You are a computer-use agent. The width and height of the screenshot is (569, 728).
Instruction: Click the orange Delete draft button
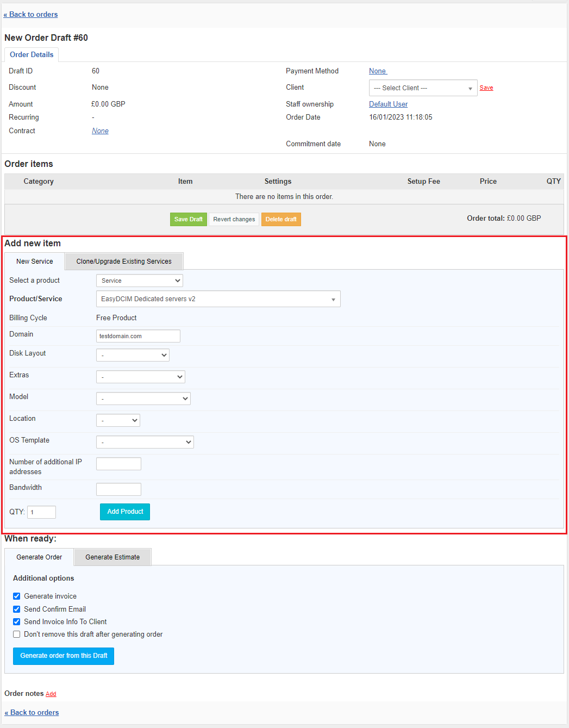click(281, 220)
